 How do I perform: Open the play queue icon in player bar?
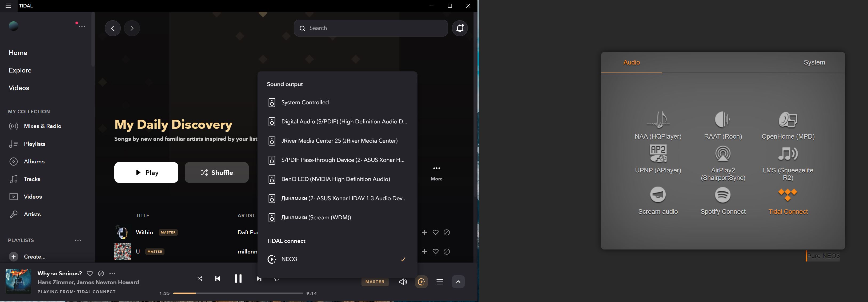click(439, 282)
